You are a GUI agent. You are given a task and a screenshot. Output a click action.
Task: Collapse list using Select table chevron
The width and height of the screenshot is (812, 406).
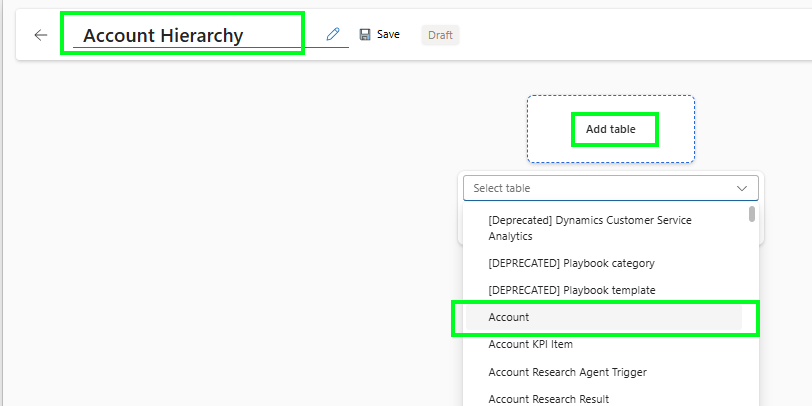tap(742, 188)
